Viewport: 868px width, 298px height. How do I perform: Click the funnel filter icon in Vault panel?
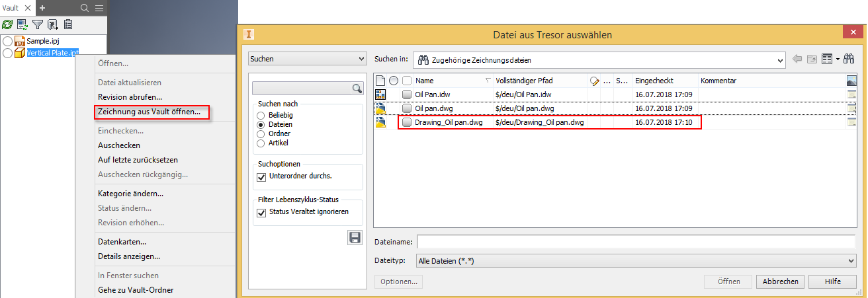tap(38, 24)
